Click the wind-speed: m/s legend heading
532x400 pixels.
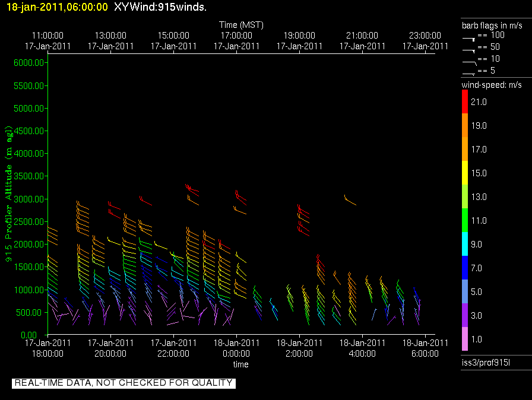492,85
